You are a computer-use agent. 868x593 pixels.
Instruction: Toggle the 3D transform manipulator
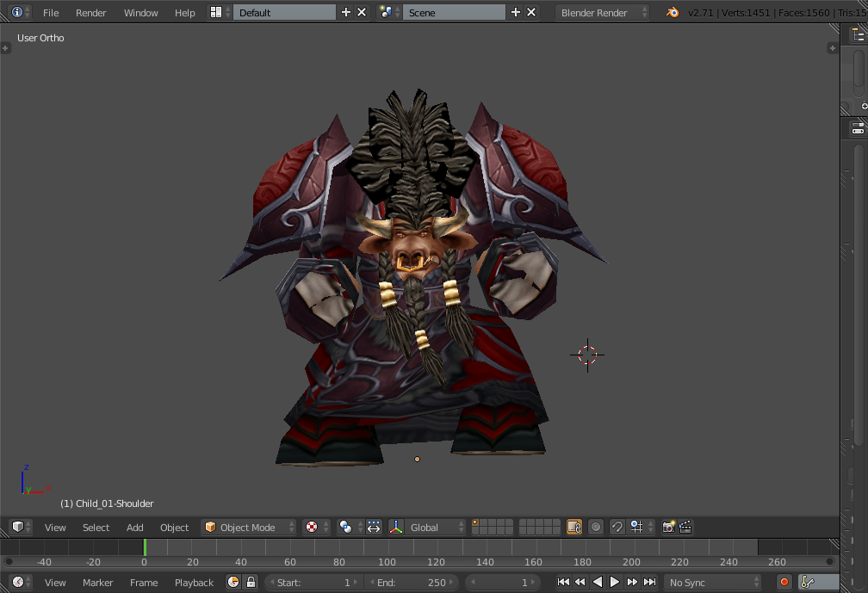tap(396, 528)
